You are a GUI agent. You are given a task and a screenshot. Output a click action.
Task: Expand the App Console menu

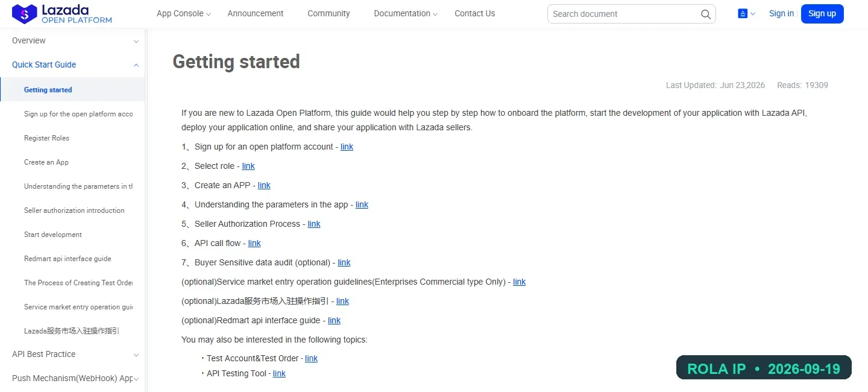183,13
